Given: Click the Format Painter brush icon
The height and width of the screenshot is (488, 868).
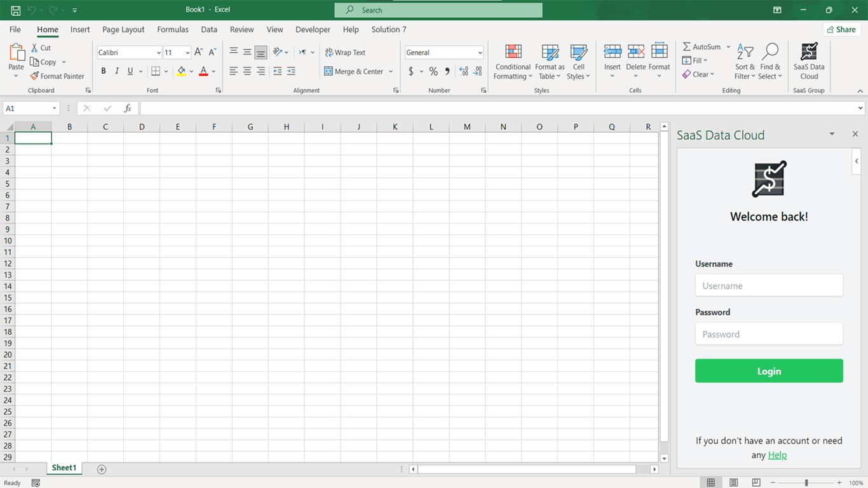Looking at the screenshot, I should coord(35,76).
